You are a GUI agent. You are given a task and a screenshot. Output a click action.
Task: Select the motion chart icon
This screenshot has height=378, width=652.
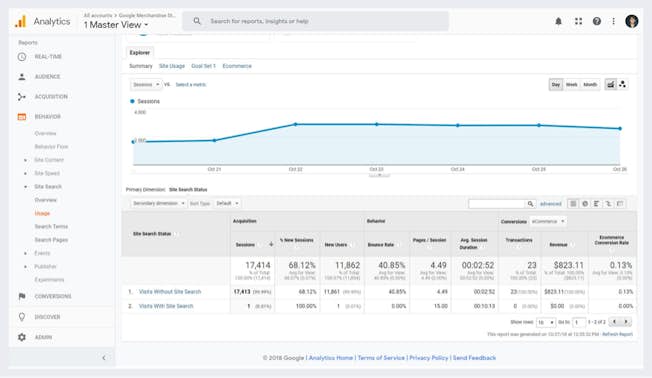tap(622, 84)
